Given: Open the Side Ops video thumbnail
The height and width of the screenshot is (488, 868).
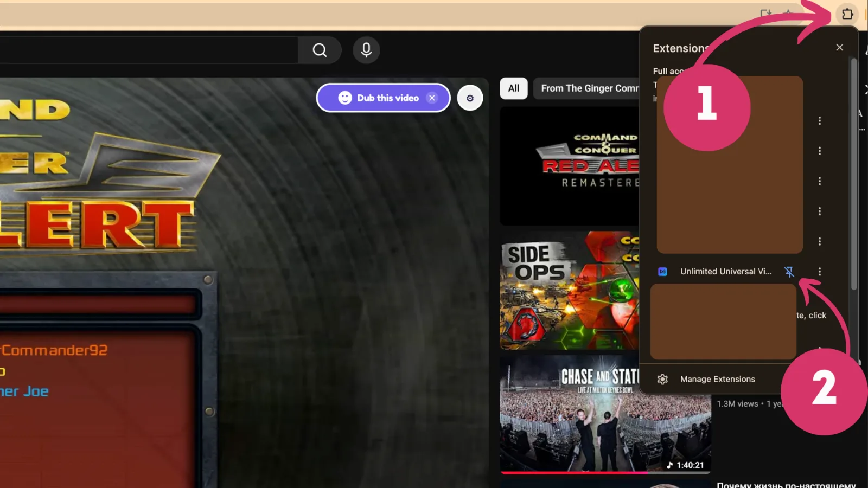Looking at the screenshot, I should pyautogui.click(x=570, y=291).
